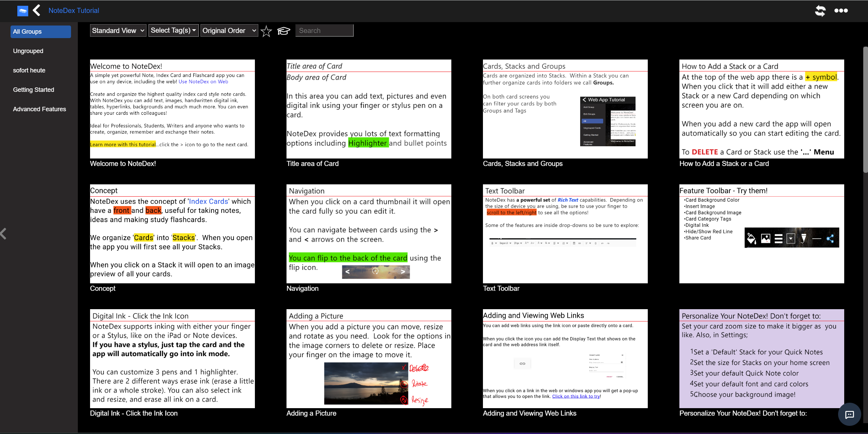This screenshot has height=434, width=868.
Task: Expand the Select Tag(s) dropdown
Action: (173, 31)
